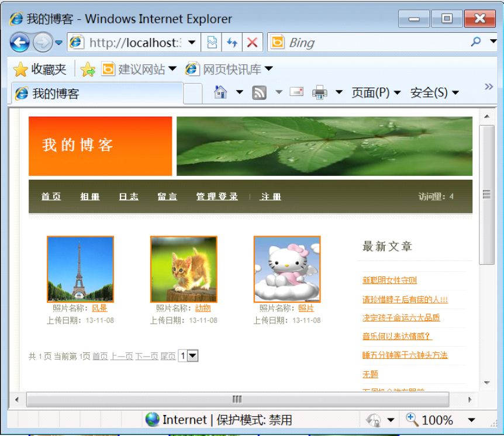504x436 pixels.
Task: Open the 页面(P) menu
Action: click(376, 93)
